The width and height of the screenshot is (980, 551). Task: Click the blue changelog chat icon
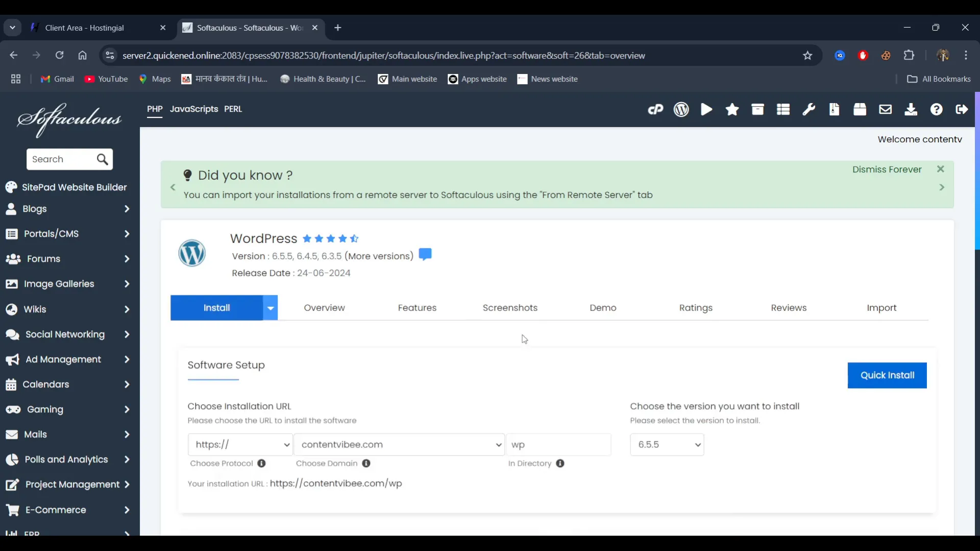425,254
